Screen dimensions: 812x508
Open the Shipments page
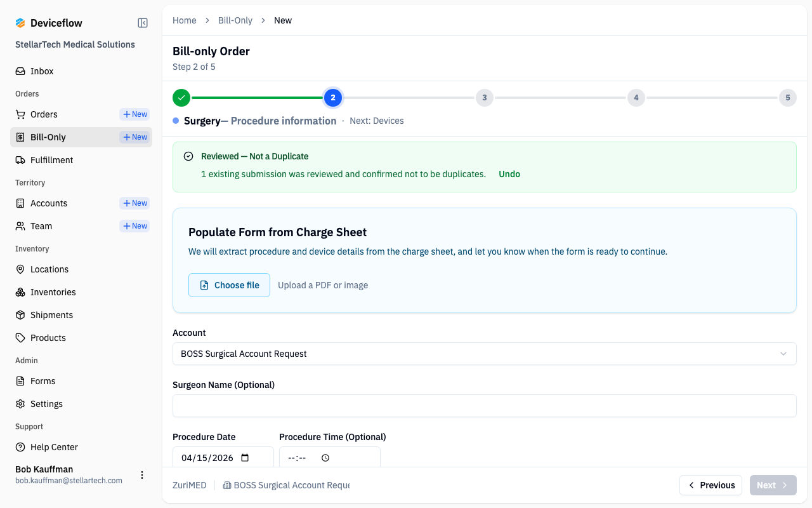coord(81,315)
